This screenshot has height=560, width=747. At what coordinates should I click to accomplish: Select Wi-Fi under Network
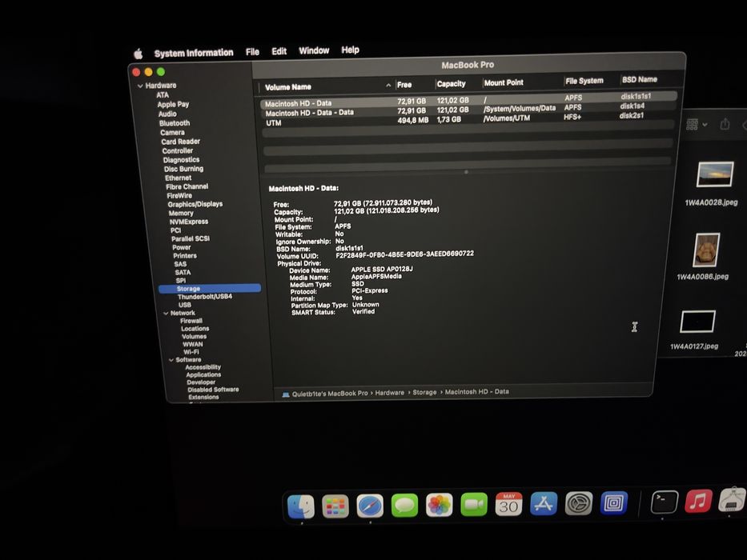click(191, 352)
